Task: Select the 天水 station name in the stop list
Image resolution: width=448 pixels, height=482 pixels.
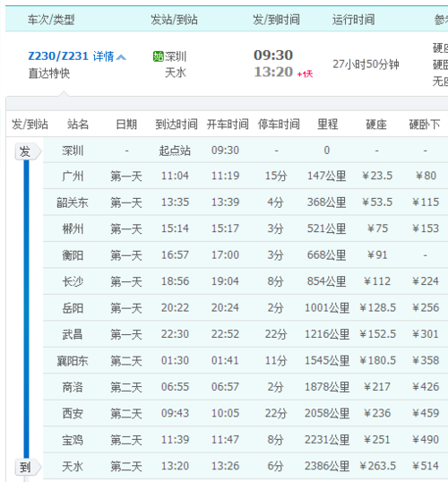Action: coord(73,467)
